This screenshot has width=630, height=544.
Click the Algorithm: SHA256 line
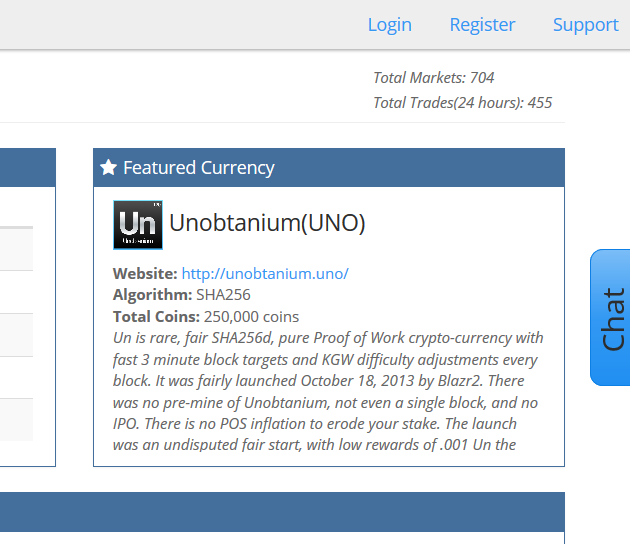click(182, 295)
